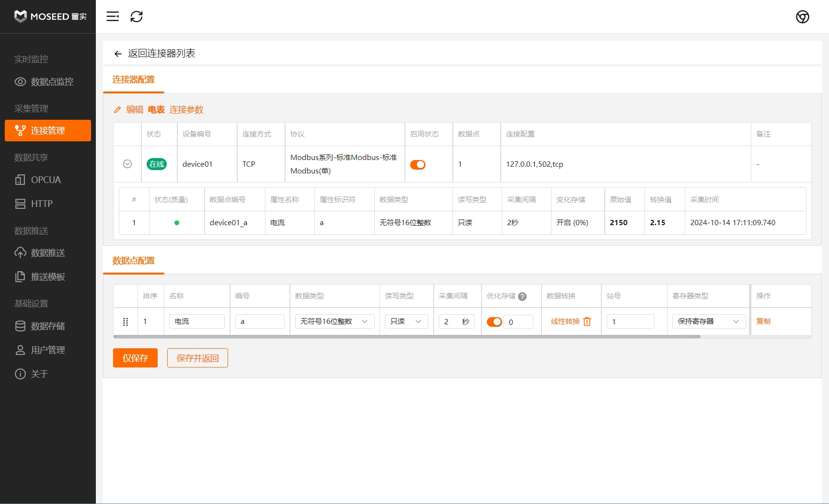Click the 编号 input containing a
The width and height of the screenshot is (829, 504).
pyautogui.click(x=260, y=321)
